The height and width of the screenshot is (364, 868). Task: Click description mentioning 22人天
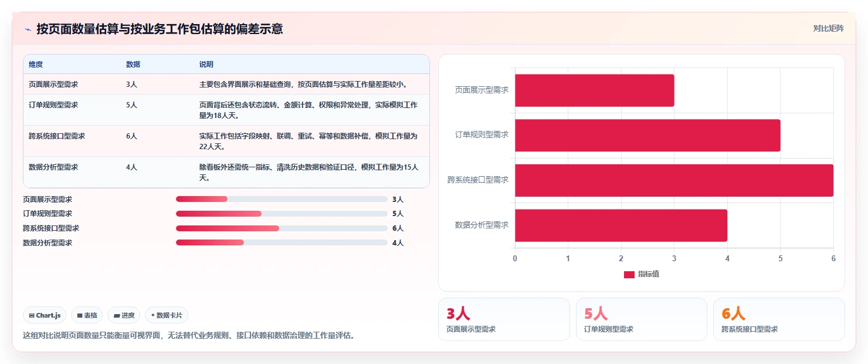pyautogui.click(x=308, y=141)
